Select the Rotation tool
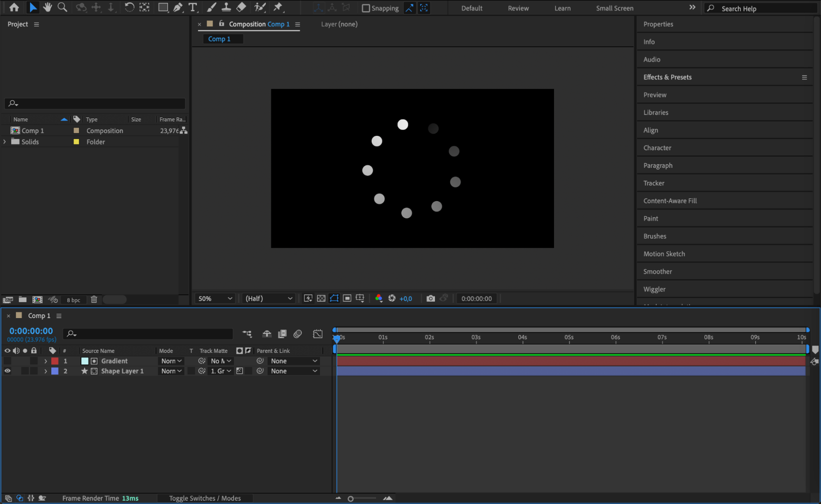 [129, 7]
